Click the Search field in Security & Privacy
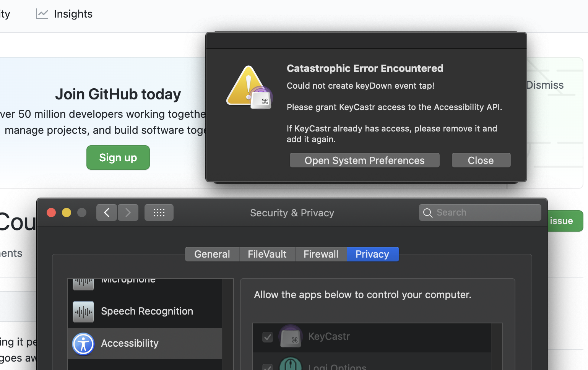588x370 pixels. point(480,213)
